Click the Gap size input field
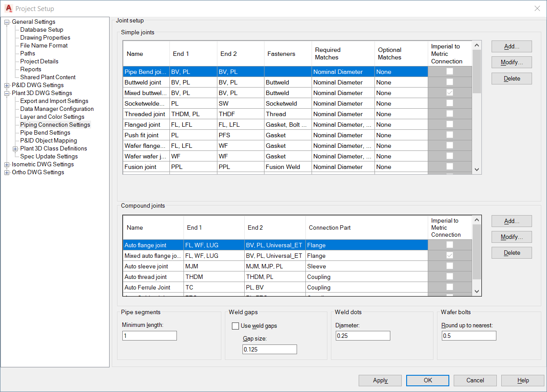 click(269, 349)
